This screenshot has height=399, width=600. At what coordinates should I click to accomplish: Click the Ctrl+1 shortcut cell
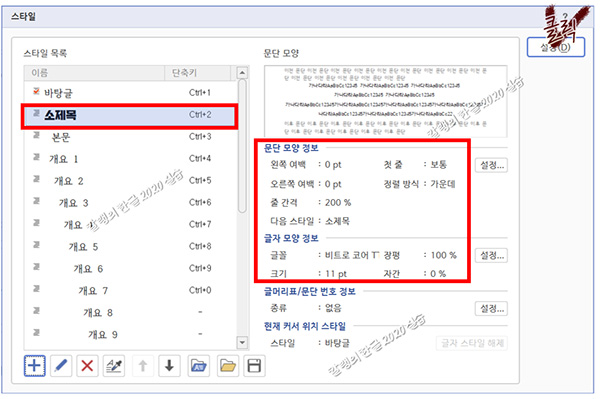(200, 93)
